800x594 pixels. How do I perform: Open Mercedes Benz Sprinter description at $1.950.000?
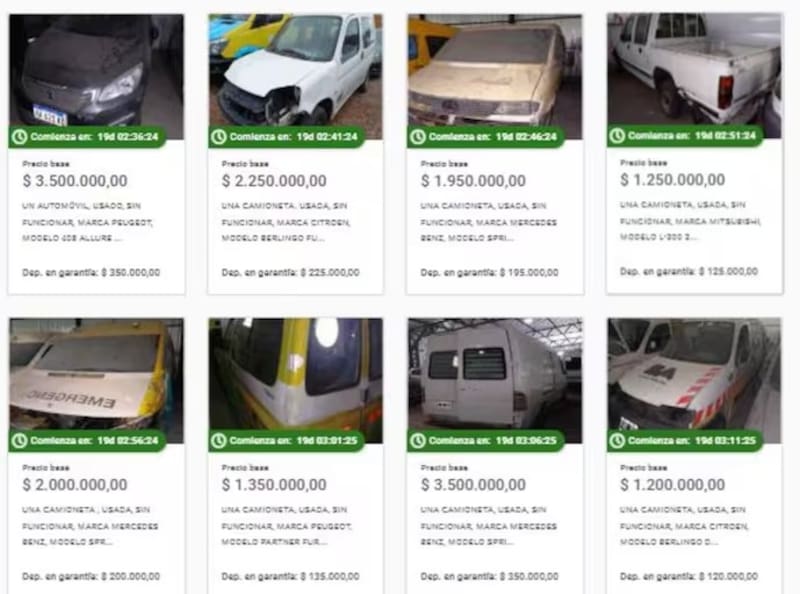(x=488, y=222)
